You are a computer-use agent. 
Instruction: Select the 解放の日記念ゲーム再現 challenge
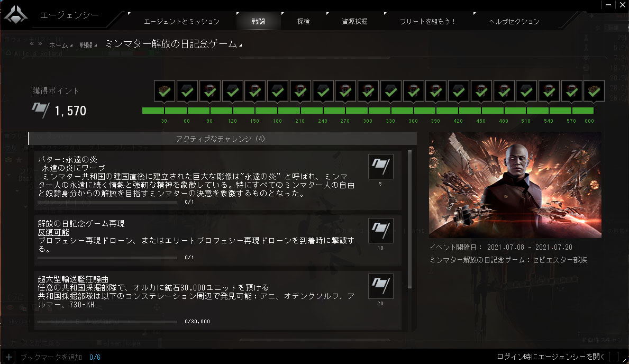pyautogui.click(x=218, y=240)
